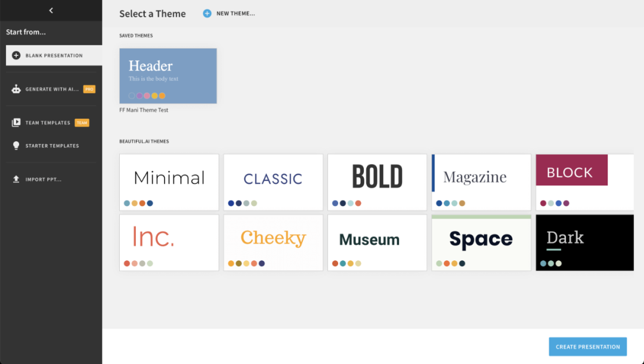The image size is (644, 364).
Task: Click the back arrow chevron in sidebar
Action: 51,11
